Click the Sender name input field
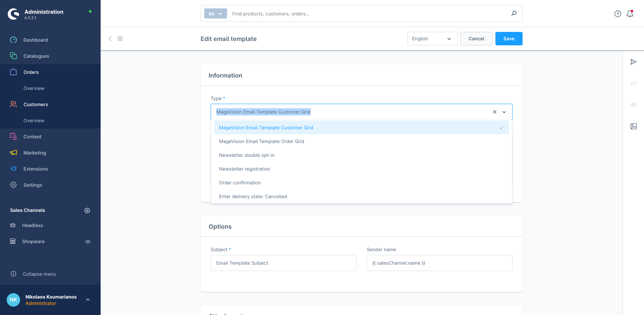Screen dimensions: 644x315 pyautogui.click(x=439, y=263)
